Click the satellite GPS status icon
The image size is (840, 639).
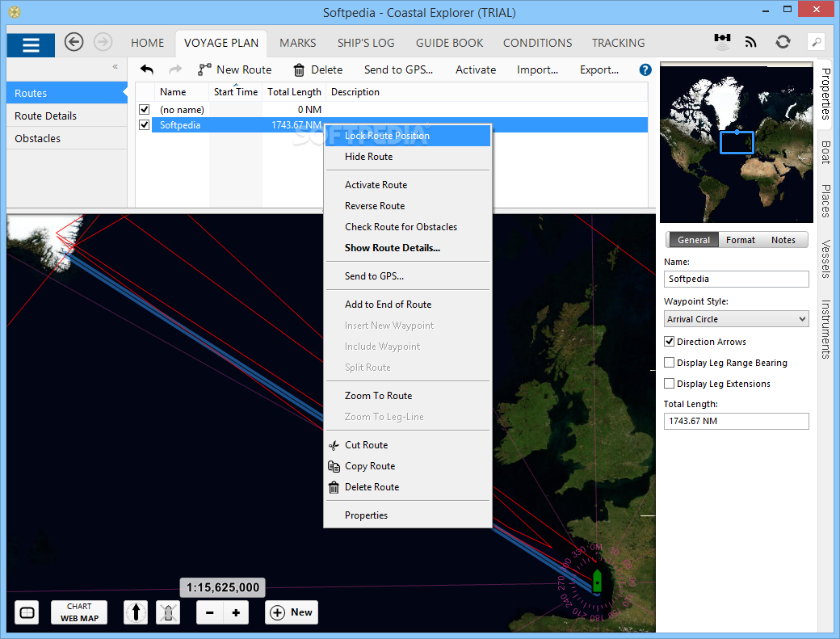[722, 42]
